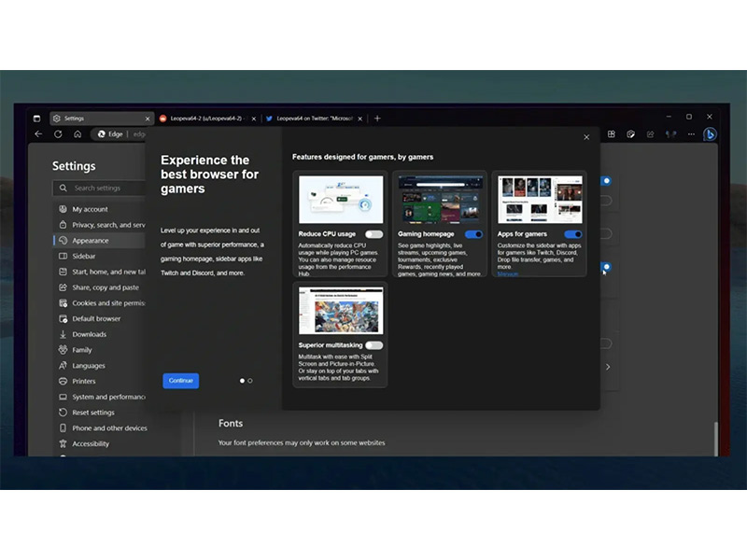Viewport: 747px width, 560px height.
Task: Select the second page indicator dot
Action: point(250,381)
